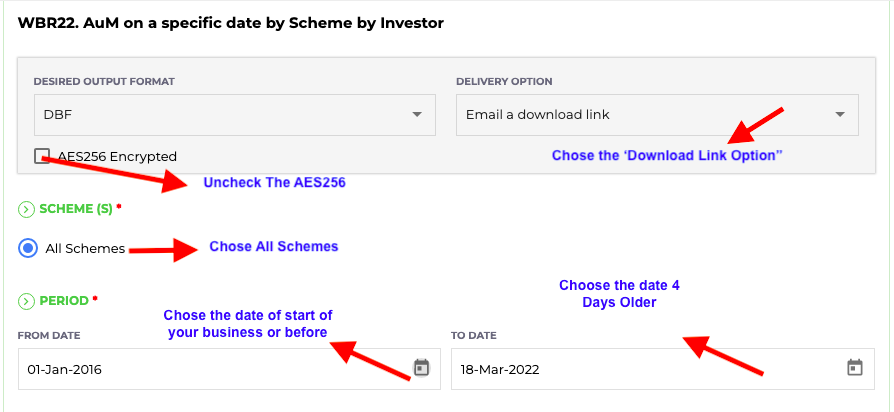Click the From Date field showing 01-Jan-2016
The height and width of the screenshot is (412, 894).
[229, 369]
